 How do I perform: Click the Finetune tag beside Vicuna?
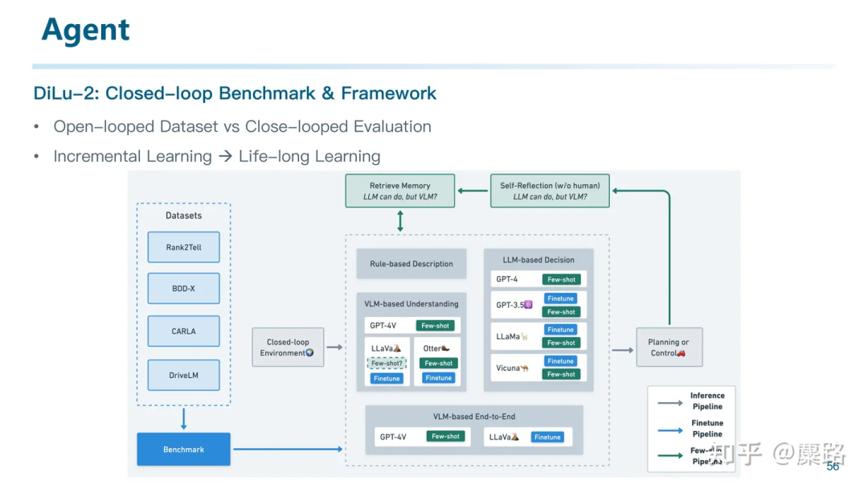pyautogui.click(x=560, y=361)
